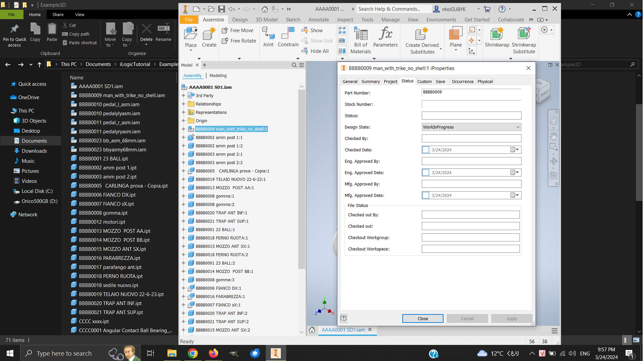This screenshot has width=644, height=361.
Task: Enable the Eng. Approved Date checkbox
Action: (x=426, y=172)
